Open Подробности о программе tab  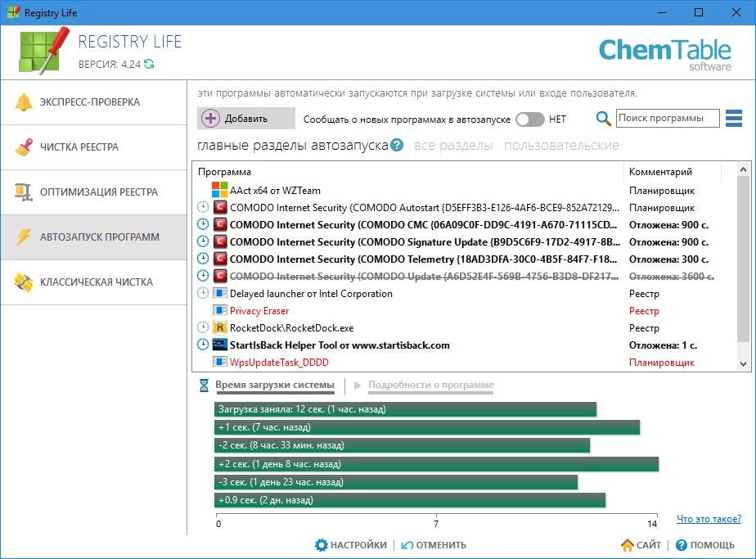point(431,385)
